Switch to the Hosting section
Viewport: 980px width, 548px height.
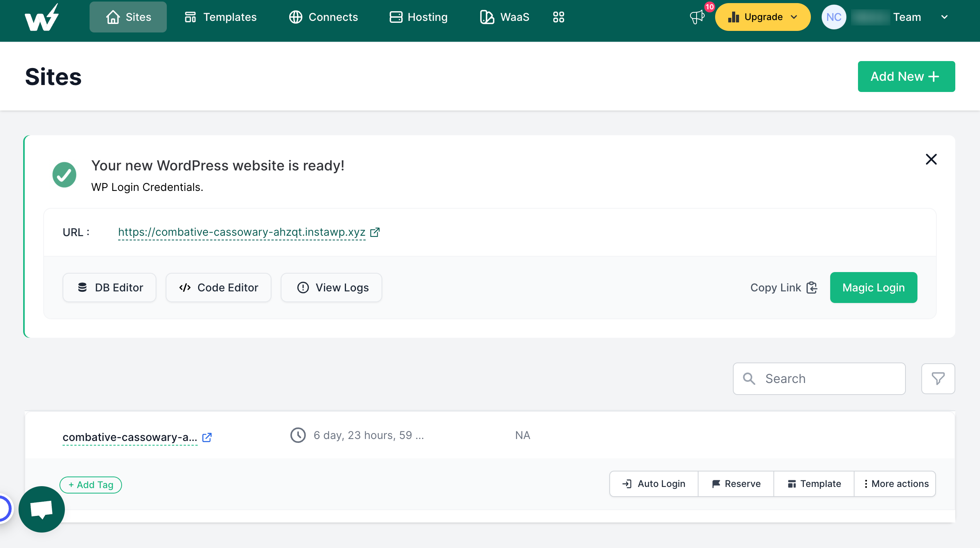(x=419, y=17)
